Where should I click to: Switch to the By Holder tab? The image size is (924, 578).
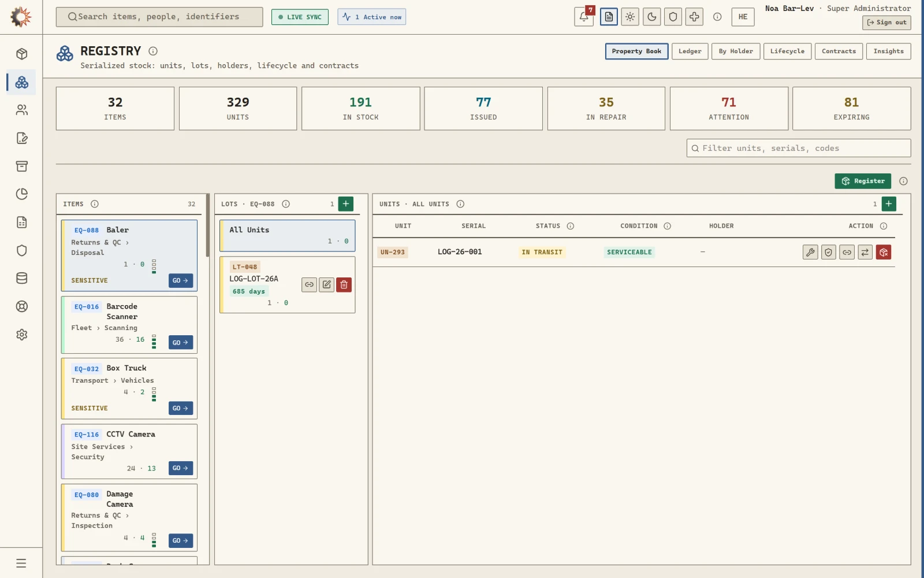(x=736, y=51)
